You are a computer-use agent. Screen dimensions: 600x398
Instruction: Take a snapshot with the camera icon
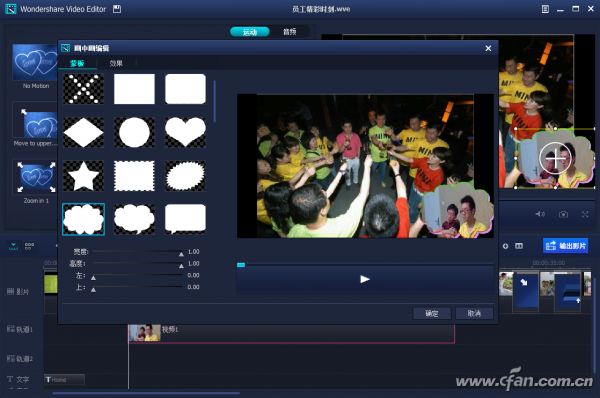pyautogui.click(x=563, y=214)
